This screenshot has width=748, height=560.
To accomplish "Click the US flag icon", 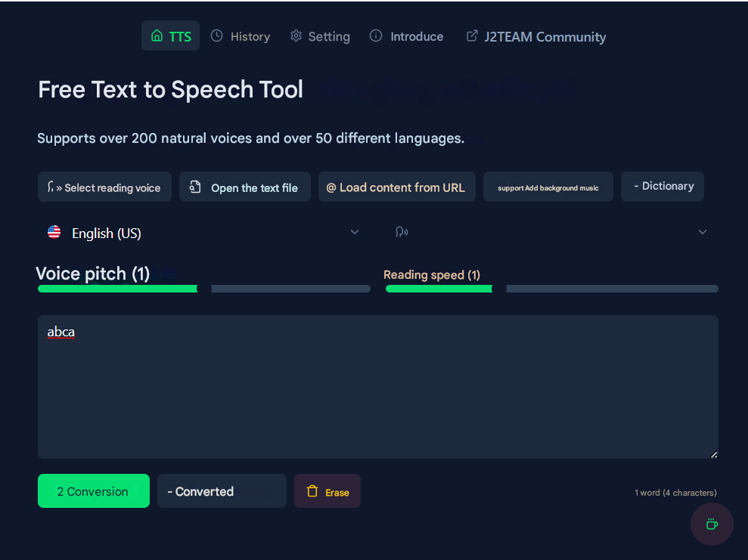I will click(x=54, y=232).
